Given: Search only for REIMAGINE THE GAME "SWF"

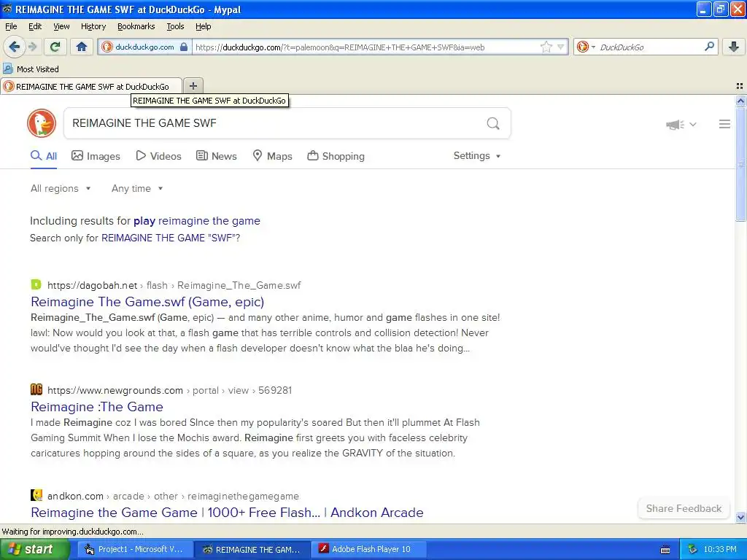Looking at the screenshot, I should tap(171, 238).
